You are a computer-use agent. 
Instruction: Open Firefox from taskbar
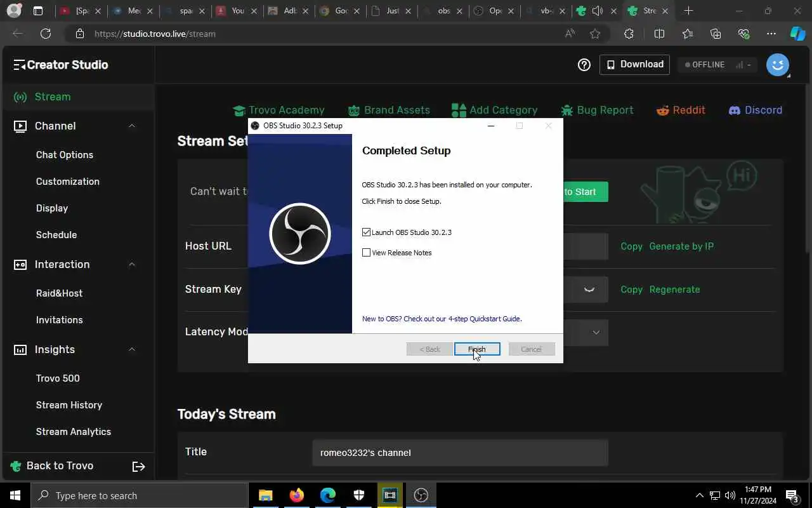296,495
